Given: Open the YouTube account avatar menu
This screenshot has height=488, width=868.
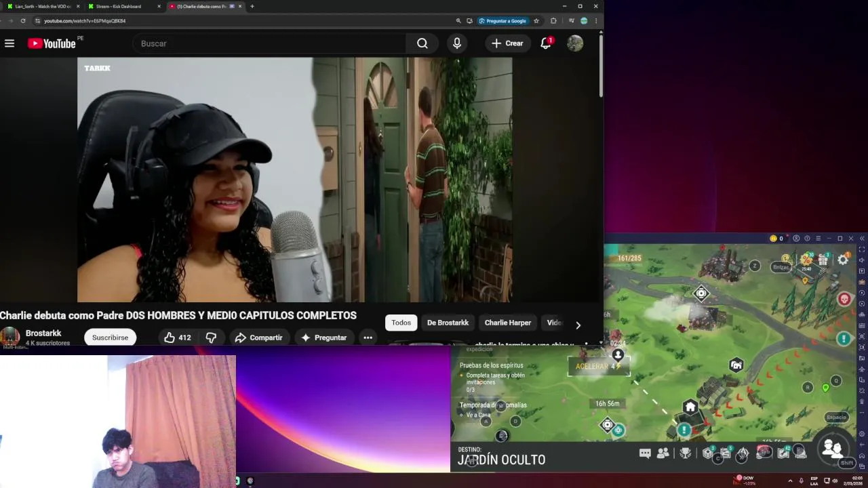Looking at the screenshot, I should [575, 43].
